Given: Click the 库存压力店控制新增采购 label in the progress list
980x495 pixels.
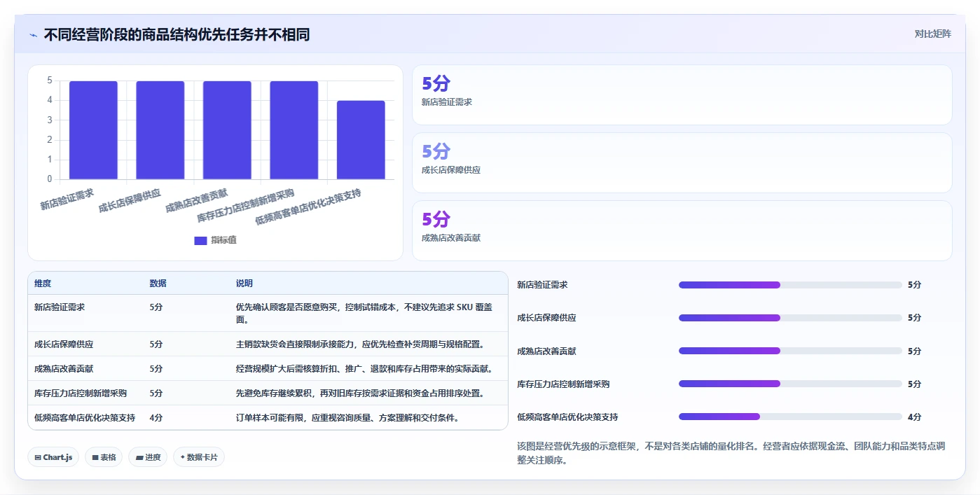Looking at the screenshot, I should (x=563, y=384).
